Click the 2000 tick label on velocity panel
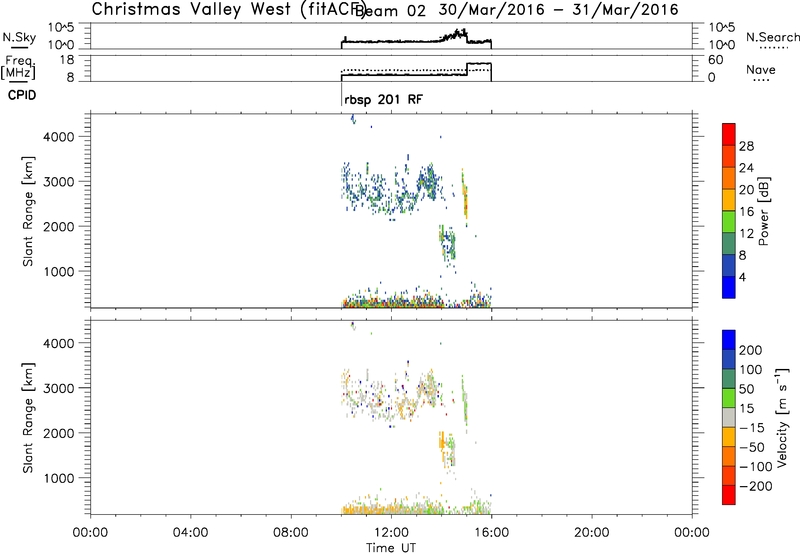 [59, 433]
